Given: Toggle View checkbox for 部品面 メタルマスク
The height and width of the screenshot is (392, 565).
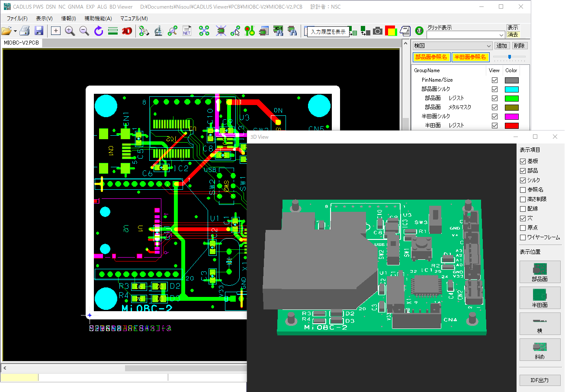Looking at the screenshot, I should (x=494, y=107).
